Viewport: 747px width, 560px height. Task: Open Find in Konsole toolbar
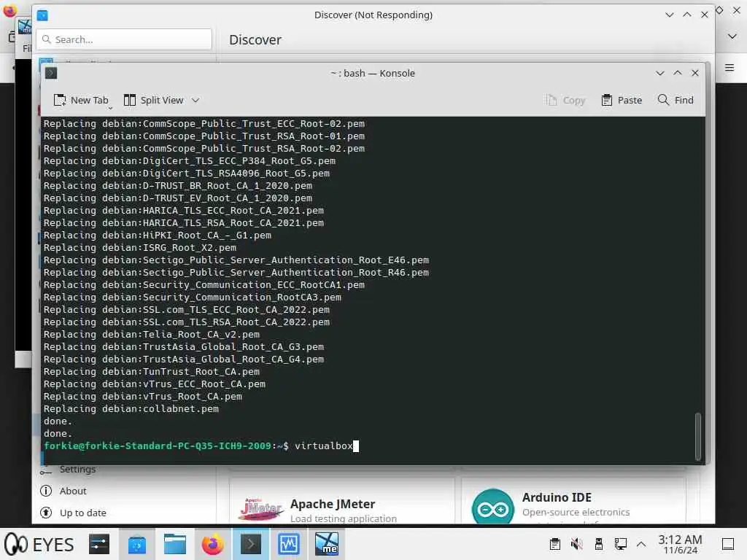676,100
